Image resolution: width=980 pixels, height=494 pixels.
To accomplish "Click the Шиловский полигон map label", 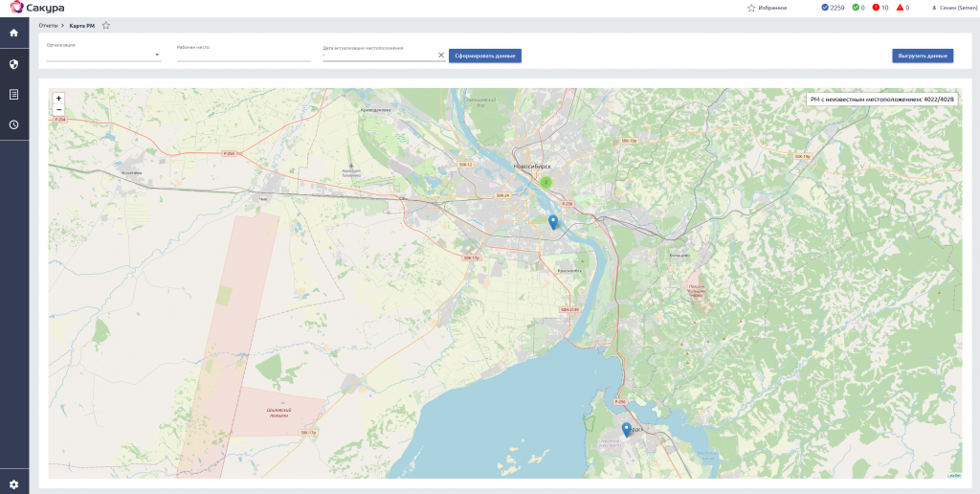I will pyautogui.click(x=279, y=413).
